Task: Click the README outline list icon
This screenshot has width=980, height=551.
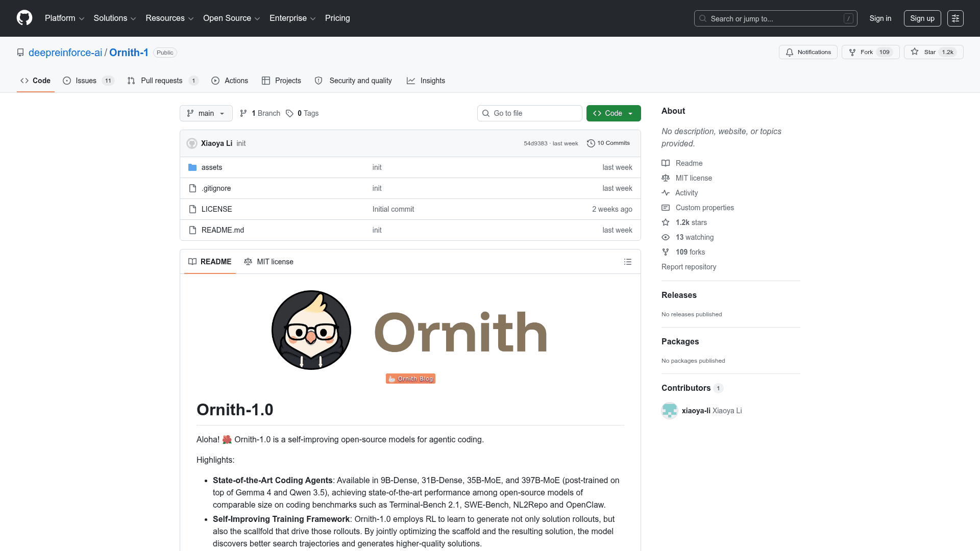Action: [628, 262]
